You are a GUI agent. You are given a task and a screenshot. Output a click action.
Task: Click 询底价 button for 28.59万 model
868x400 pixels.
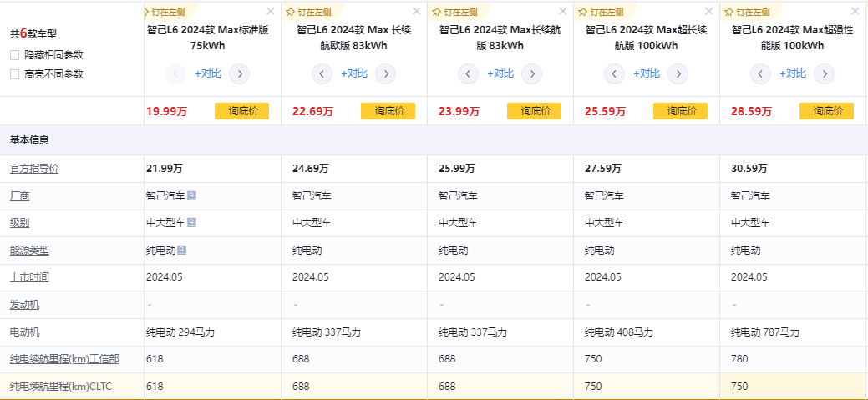coord(826,111)
